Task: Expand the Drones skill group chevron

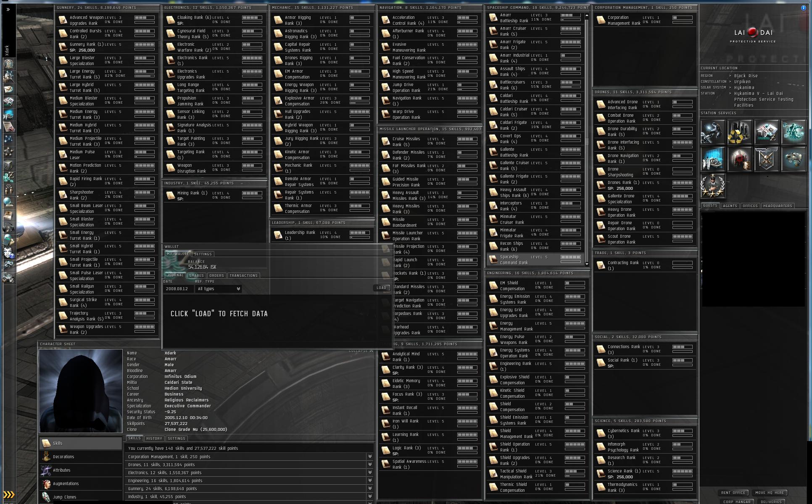Action: click(x=369, y=465)
